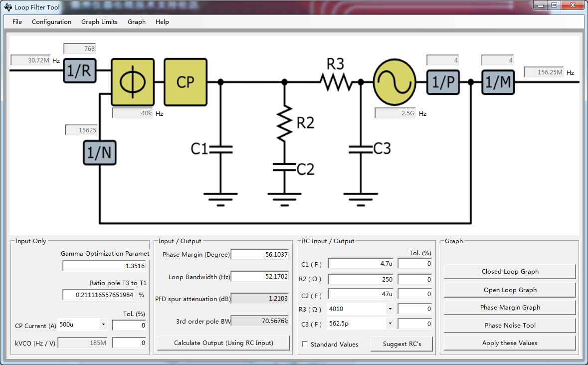Click the CP charge pump block
The width and height of the screenshot is (588, 365).
pyautogui.click(x=186, y=82)
